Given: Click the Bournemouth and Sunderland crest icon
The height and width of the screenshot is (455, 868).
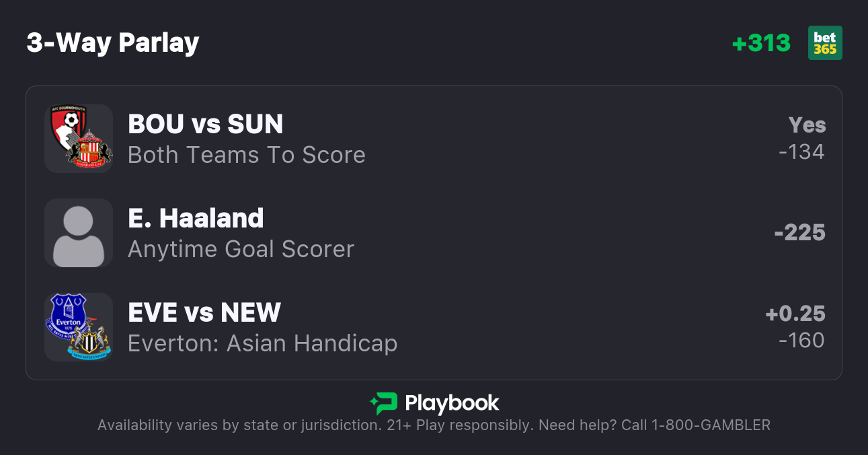Looking at the screenshot, I should pyautogui.click(x=79, y=139).
